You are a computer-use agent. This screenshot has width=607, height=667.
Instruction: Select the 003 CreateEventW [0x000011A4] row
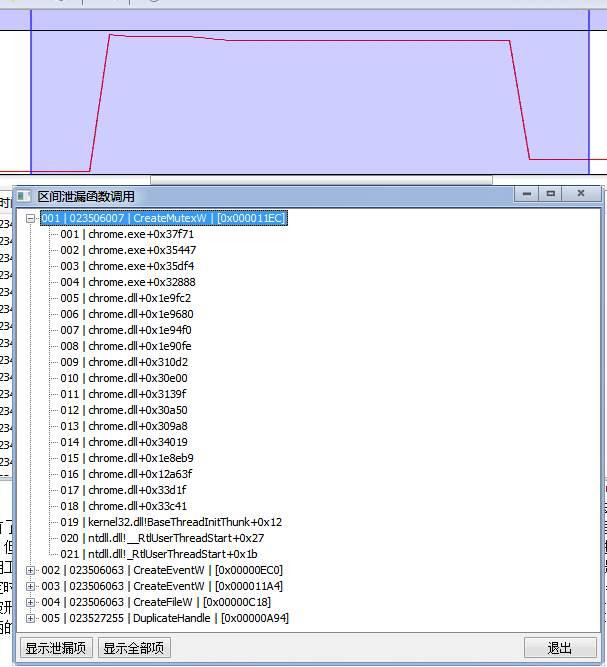pos(162,586)
